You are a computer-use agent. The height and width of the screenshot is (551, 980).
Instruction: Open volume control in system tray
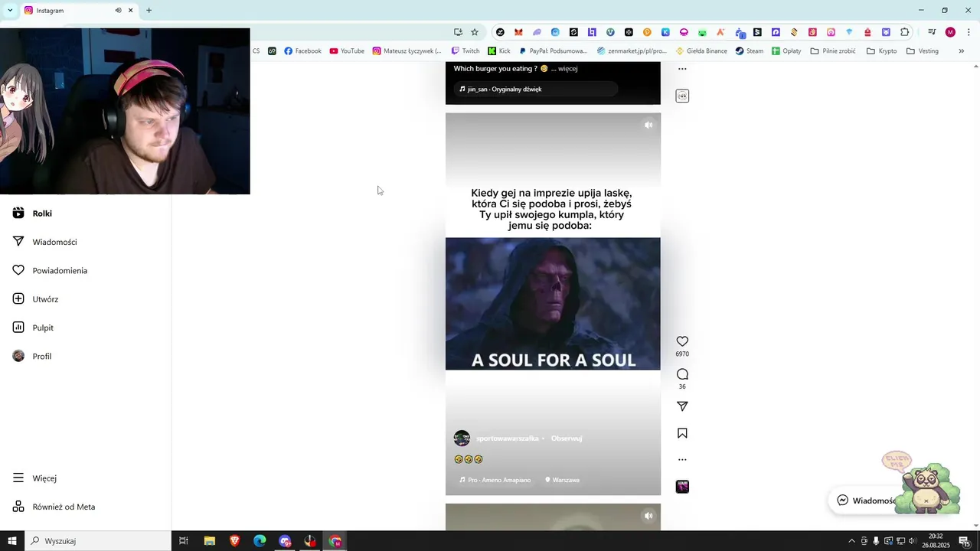(913, 541)
